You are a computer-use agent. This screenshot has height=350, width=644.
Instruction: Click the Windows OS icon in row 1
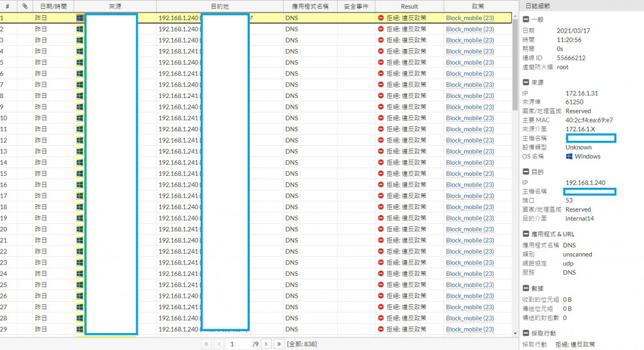click(80, 18)
